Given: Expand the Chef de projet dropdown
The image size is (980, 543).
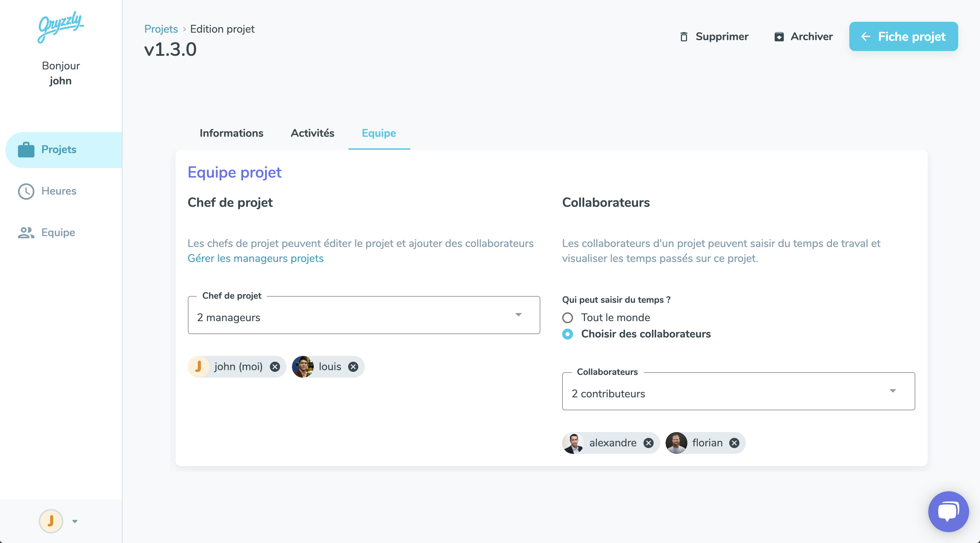Looking at the screenshot, I should click(364, 315).
